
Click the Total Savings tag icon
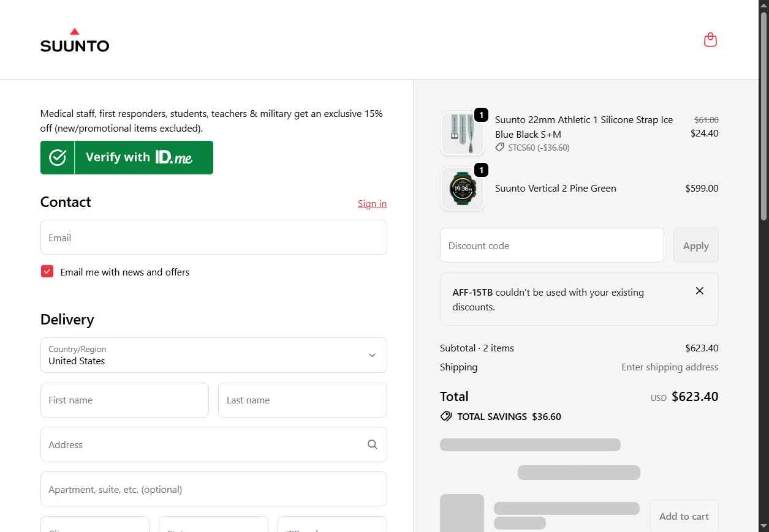click(x=446, y=416)
